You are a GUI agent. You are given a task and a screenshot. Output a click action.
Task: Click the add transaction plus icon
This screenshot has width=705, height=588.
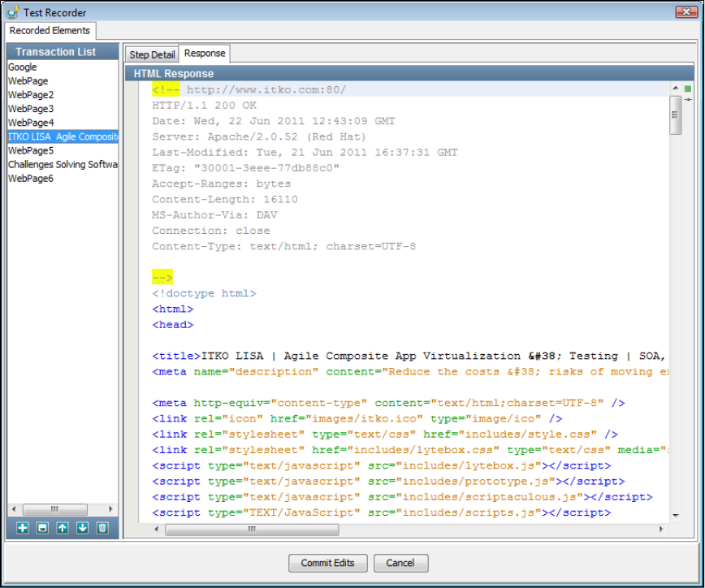(23, 528)
